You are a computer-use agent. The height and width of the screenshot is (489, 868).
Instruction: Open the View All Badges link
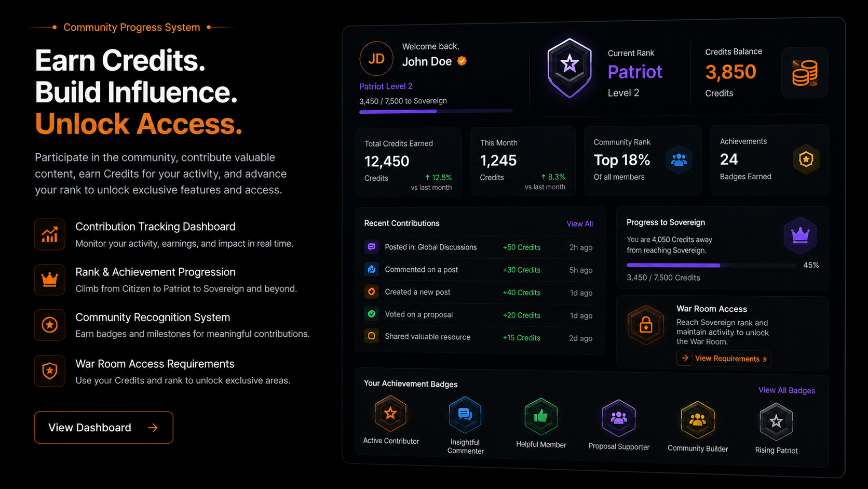tap(786, 390)
